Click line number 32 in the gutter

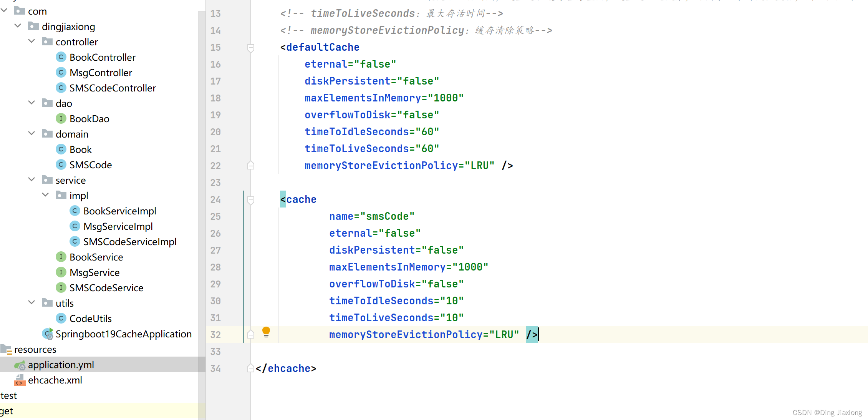pyautogui.click(x=215, y=335)
